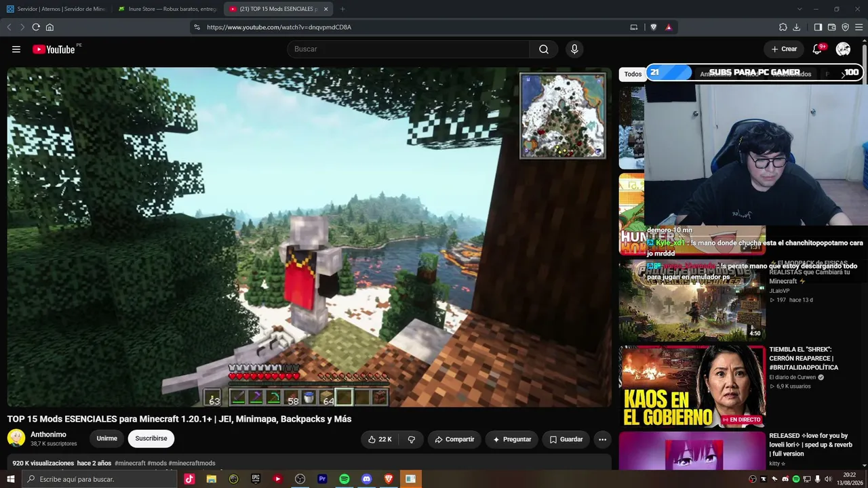868x488 pixels.
Task: Open the TIEMBLA EL SHREK video title
Action: point(804,359)
